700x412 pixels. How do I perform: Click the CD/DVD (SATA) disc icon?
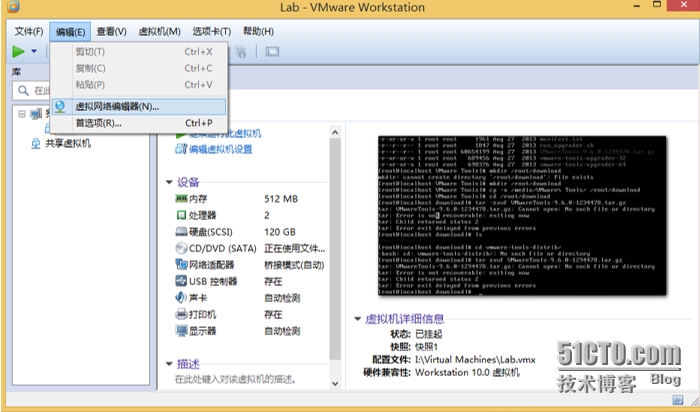181,248
